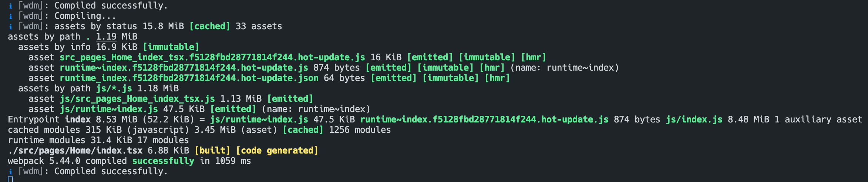The image size is (868, 182).
Task: Open the src_pages_Home_index_tsx hot-update.js filename
Action: [212, 57]
